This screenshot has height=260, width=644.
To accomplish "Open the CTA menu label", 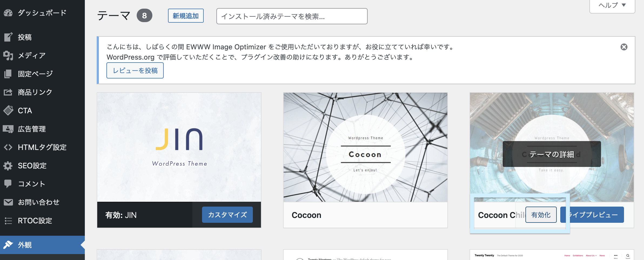I will pyautogui.click(x=25, y=111).
